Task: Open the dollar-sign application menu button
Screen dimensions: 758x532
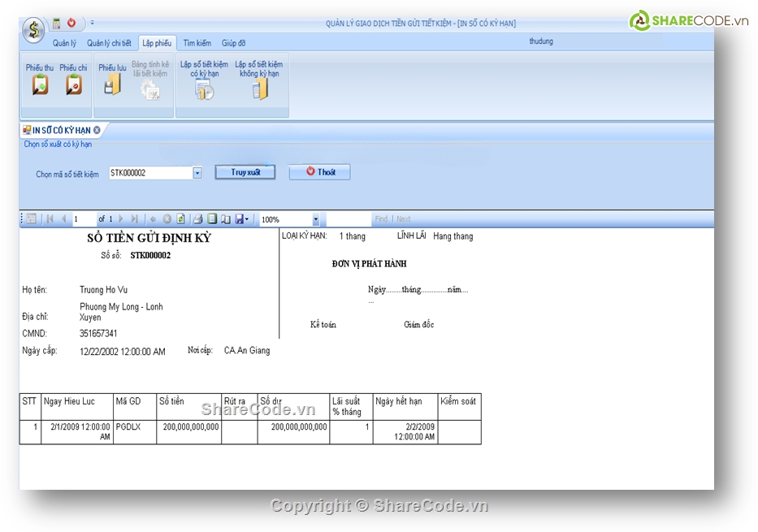Action: click(x=33, y=29)
